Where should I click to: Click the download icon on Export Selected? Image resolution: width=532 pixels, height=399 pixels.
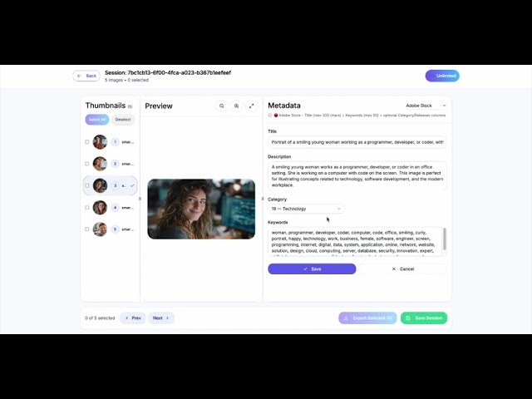346,318
